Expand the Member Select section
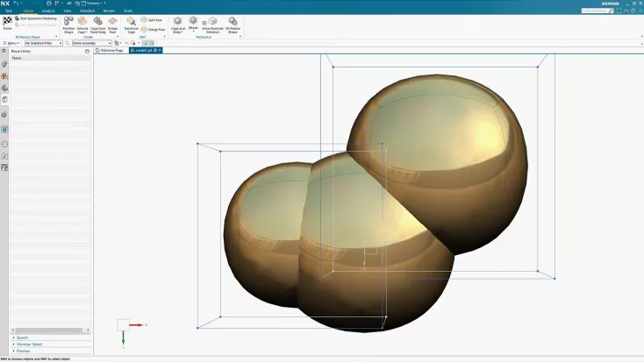This screenshot has height=362, width=644. tap(30, 344)
